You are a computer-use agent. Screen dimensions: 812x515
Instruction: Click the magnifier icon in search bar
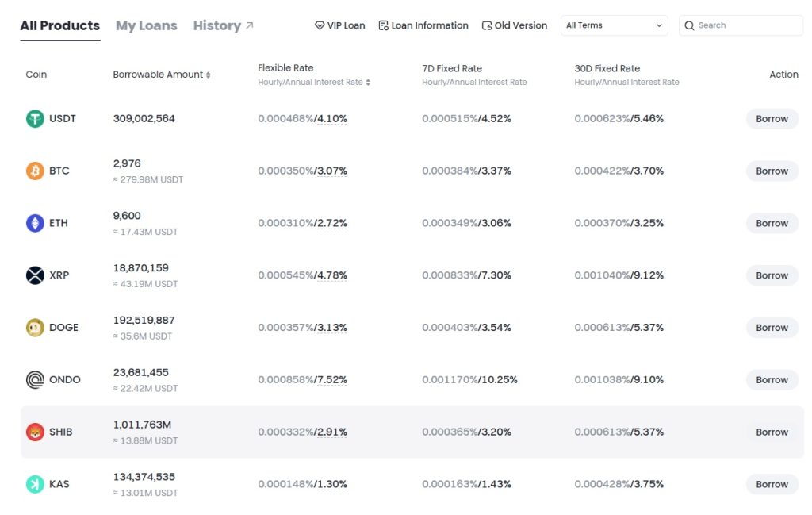(x=690, y=25)
